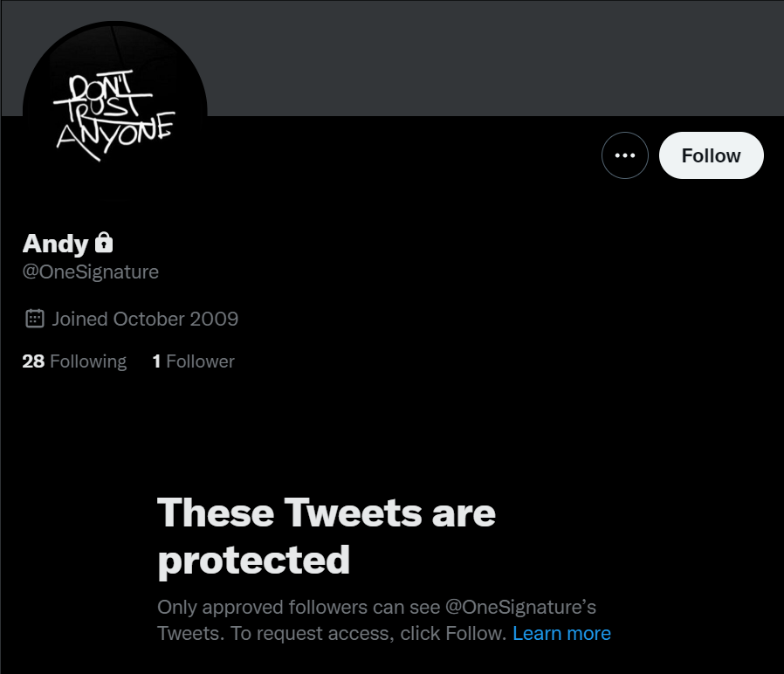Open the Don't Trust Anyone profile picture
The width and height of the screenshot is (784, 674).
(x=114, y=111)
